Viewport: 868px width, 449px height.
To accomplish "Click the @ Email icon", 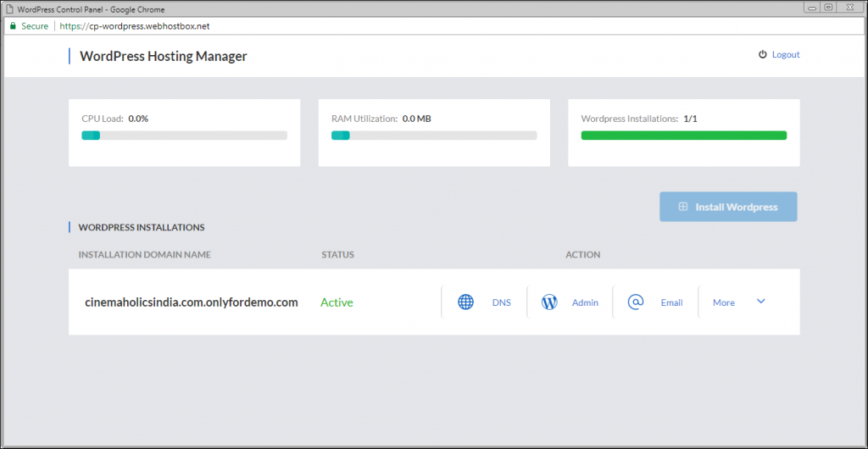I will [636, 302].
